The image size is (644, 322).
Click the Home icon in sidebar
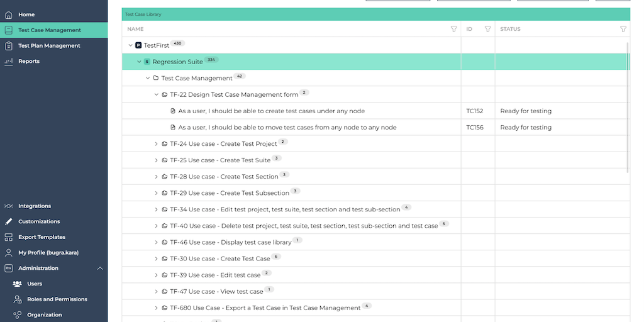(8, 14)
